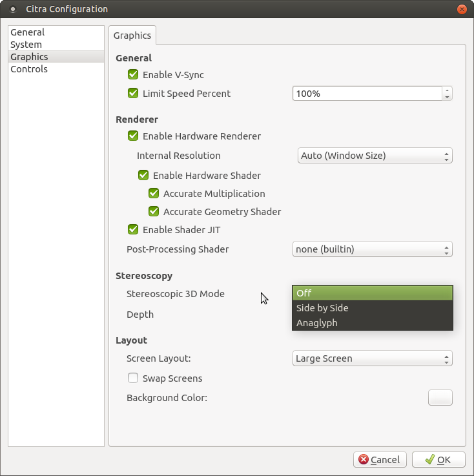Click the Depth label

pos(140,315)
